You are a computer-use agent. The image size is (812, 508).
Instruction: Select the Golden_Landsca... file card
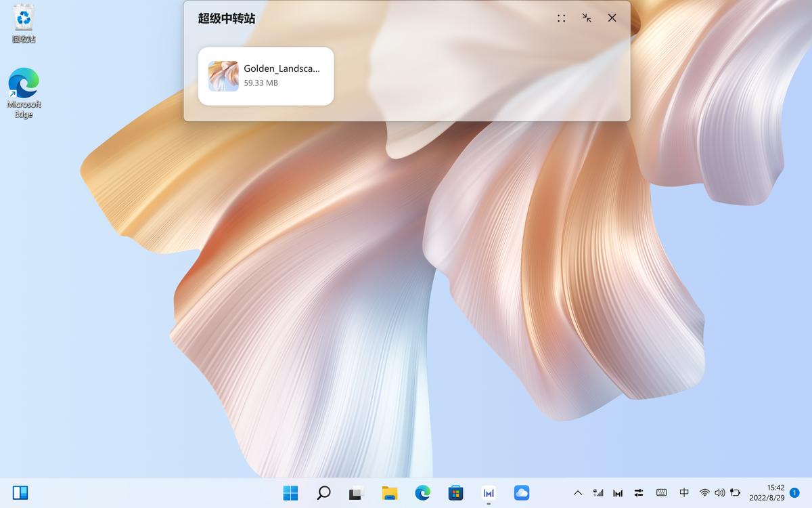[x=266, y=76]
